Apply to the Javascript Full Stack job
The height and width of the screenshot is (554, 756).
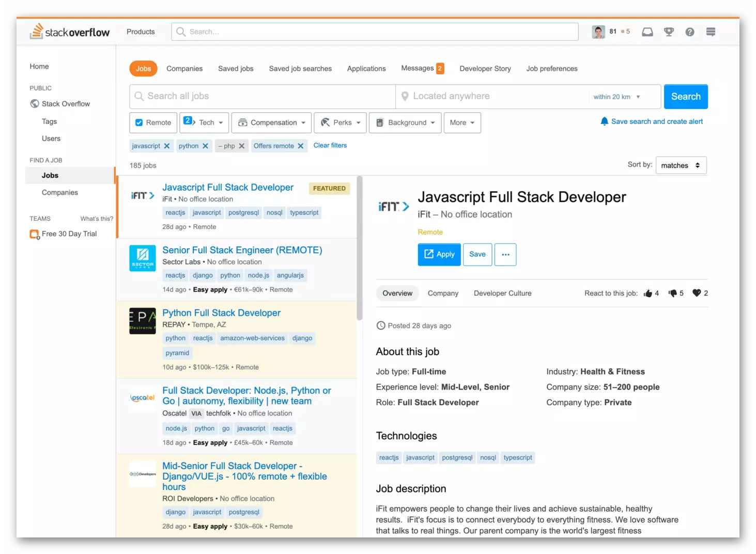[439, 255]
